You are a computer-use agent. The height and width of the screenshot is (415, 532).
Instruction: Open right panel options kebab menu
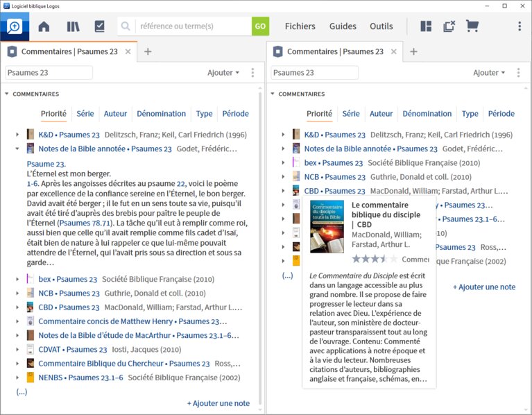point(518,73)
